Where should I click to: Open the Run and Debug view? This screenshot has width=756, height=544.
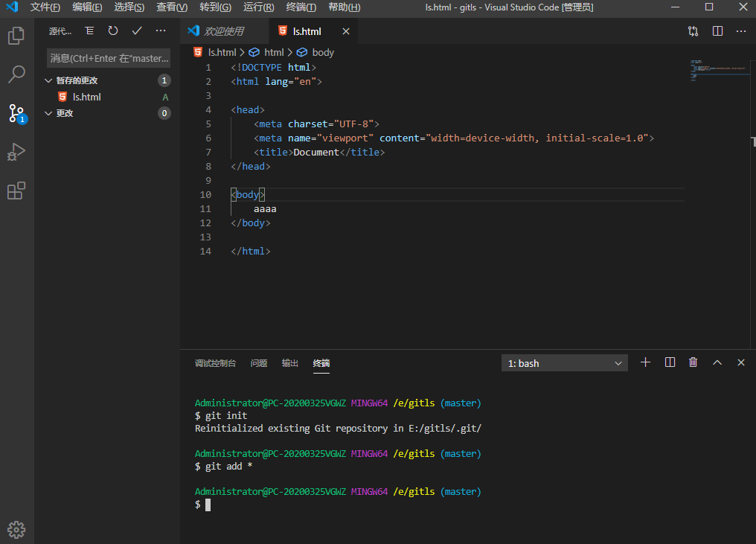pyautogui.click(x=16, y=152)
